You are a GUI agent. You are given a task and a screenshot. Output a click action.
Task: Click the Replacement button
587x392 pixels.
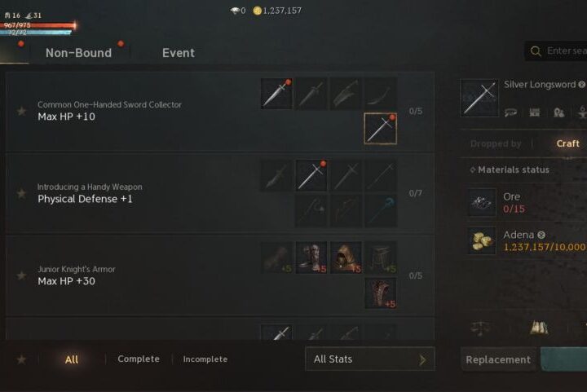[498, 359]
